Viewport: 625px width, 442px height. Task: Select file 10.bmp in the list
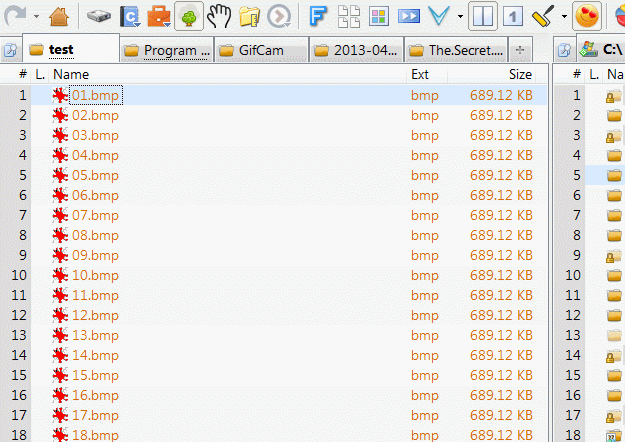coord(95,275)
